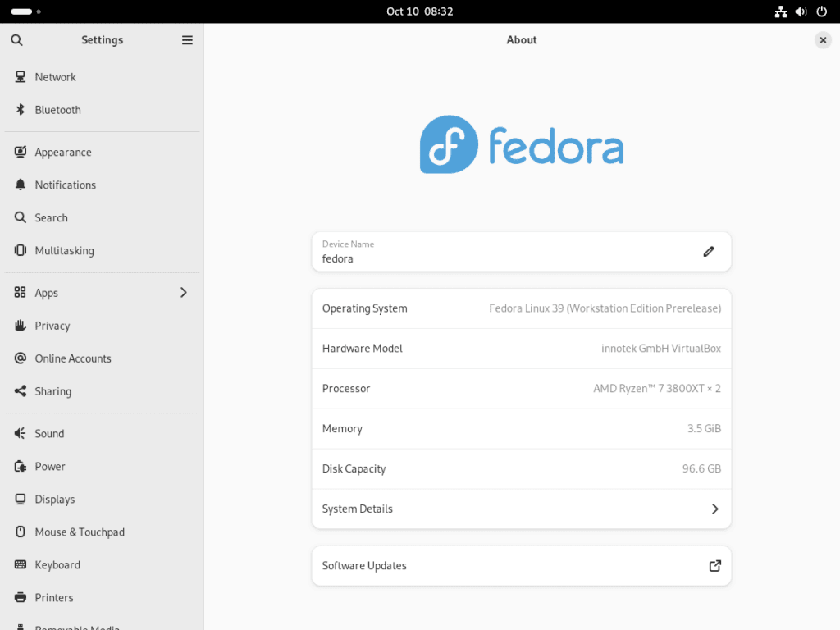Open Software Updates
Viewport: 840px width, 630px height.
coord(522,566)
